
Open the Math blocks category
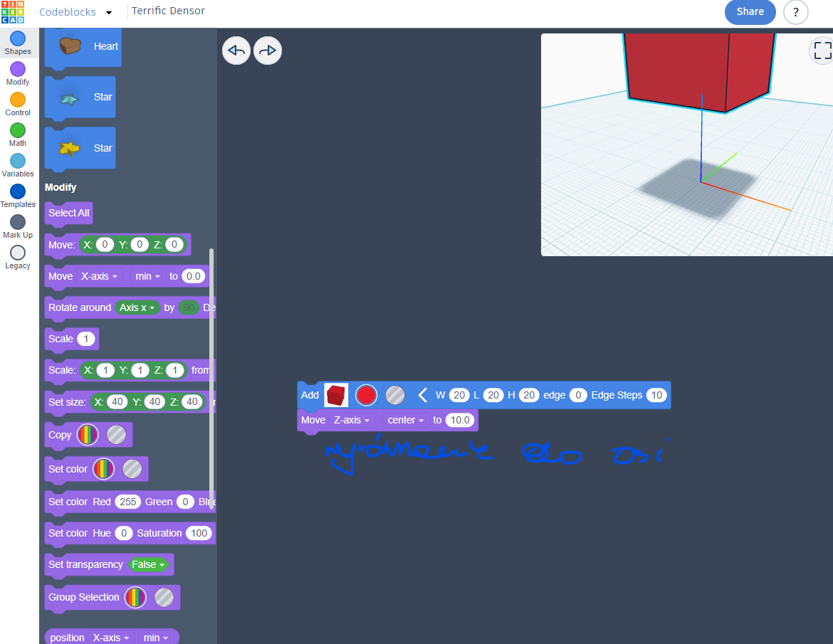(18, 130)
